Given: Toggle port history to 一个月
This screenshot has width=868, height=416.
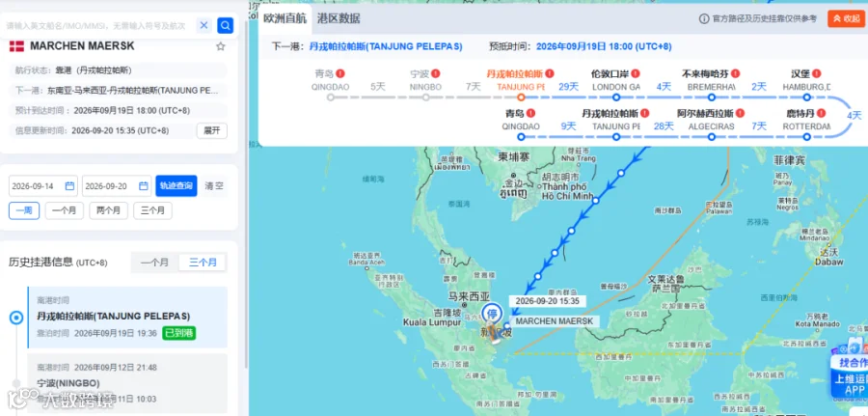Looking at the screenshot, I should (x=155, y=263).
